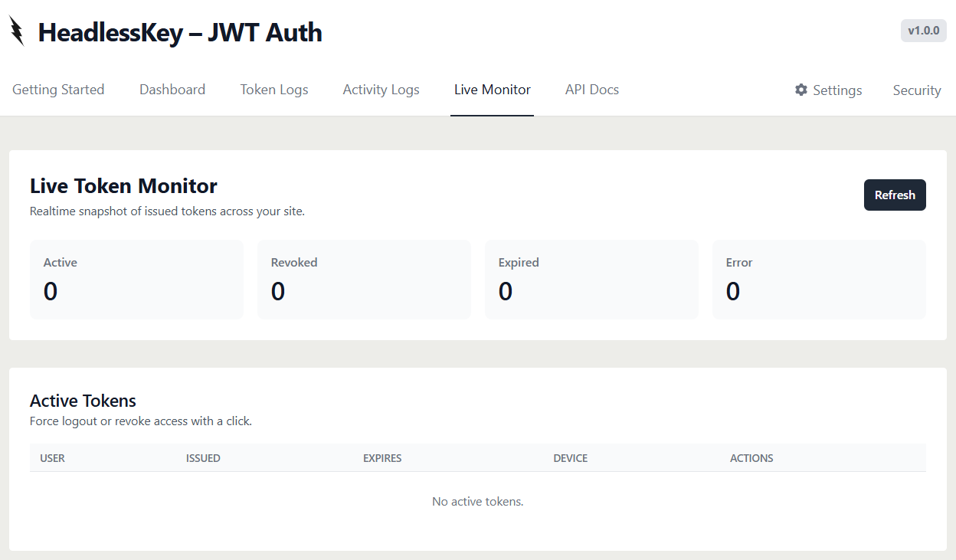Click the Live Token Monitor heading
This screenshot has width=956, height=560.
tap(123, 185)
